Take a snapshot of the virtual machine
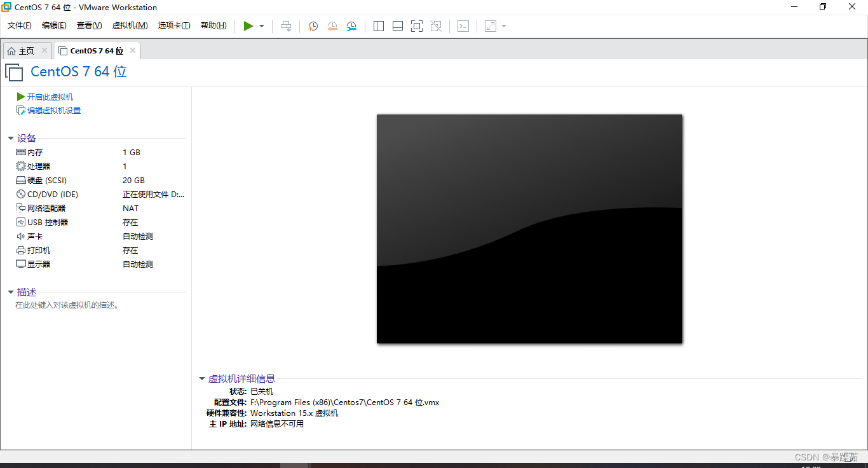The image size is (868, 468). [312, 26]
